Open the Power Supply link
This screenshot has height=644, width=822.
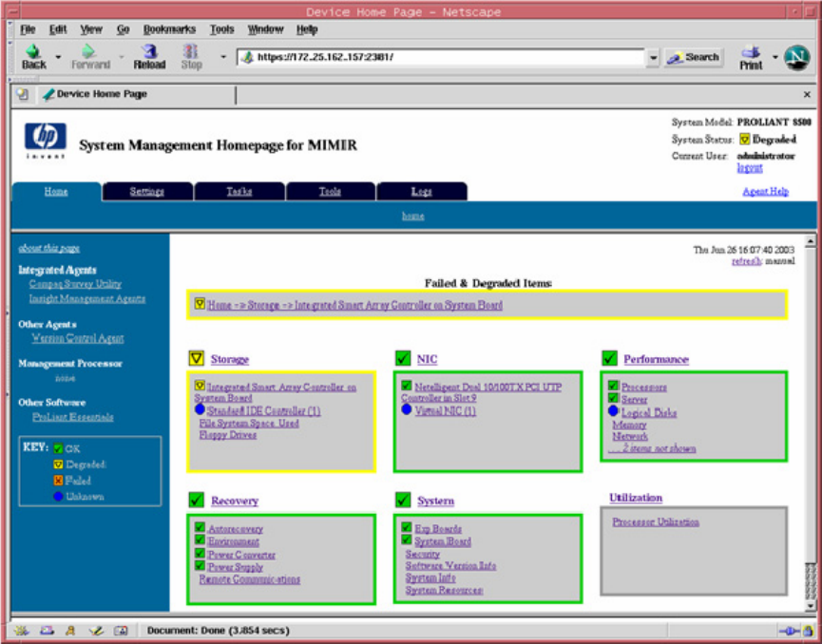tap(236, 567)
